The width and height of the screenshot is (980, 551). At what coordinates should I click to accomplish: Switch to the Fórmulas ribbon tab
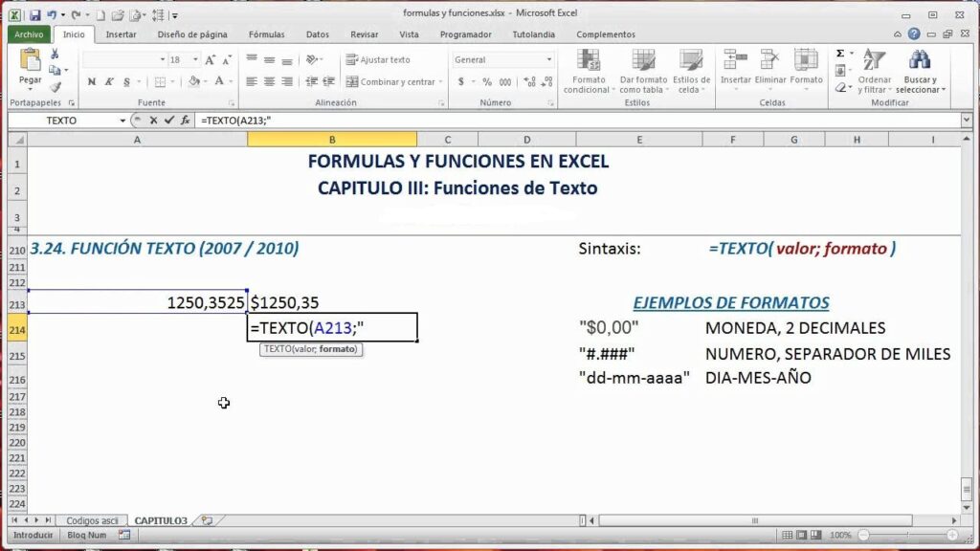267,35
